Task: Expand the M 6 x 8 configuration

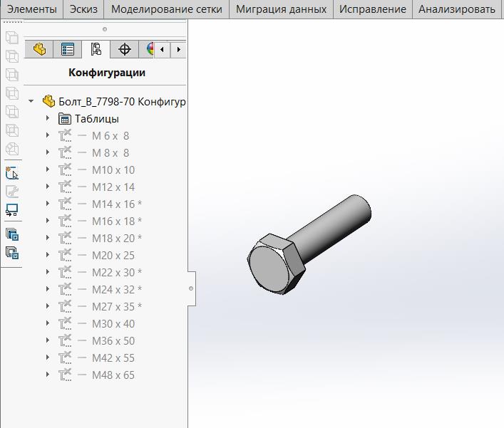Action: coord(48,135)
